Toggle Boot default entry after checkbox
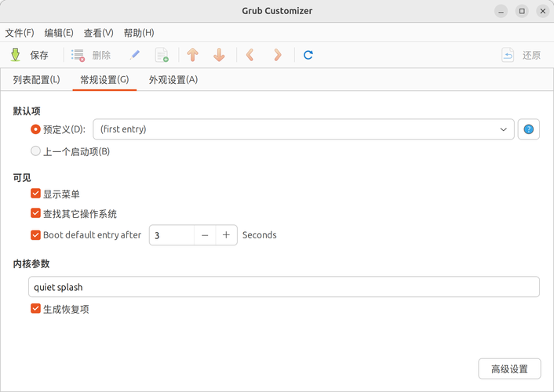Viewport: 554px width, 392px height. (35, 235)
